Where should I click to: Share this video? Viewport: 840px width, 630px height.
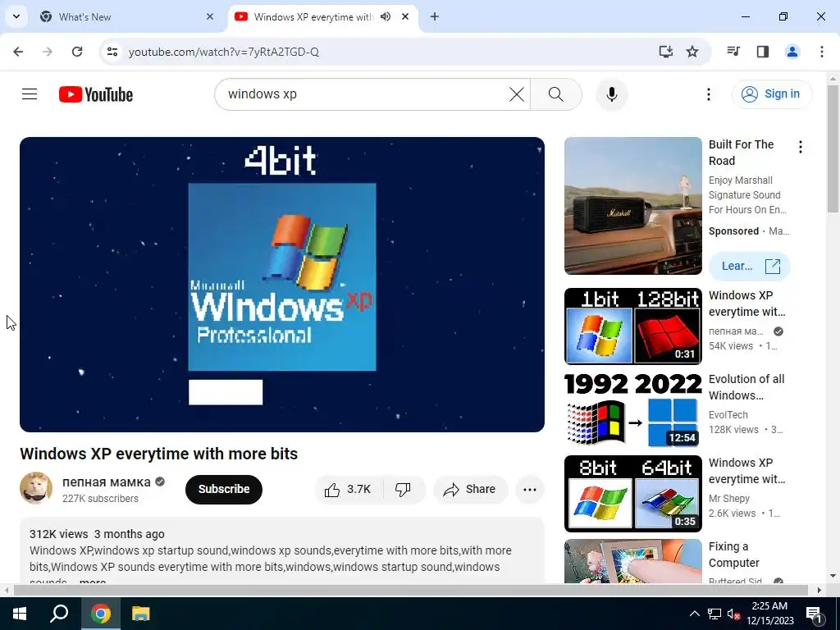click(x=470, y=489)
